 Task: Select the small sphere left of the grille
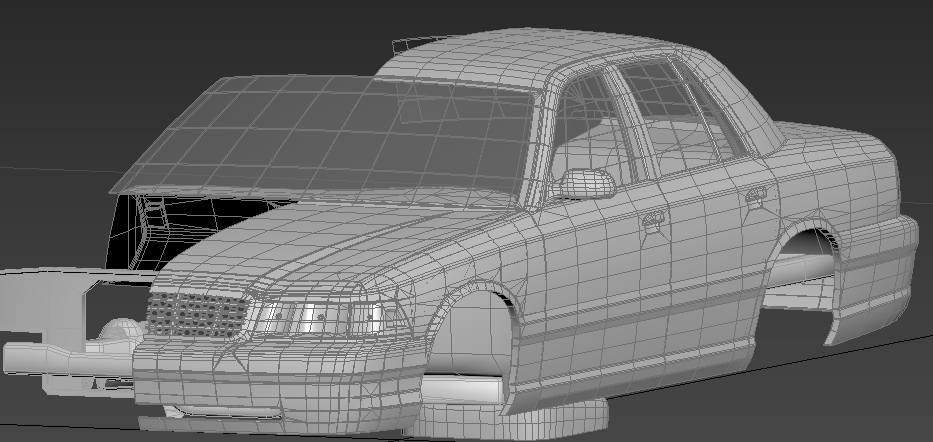point(121,330)
